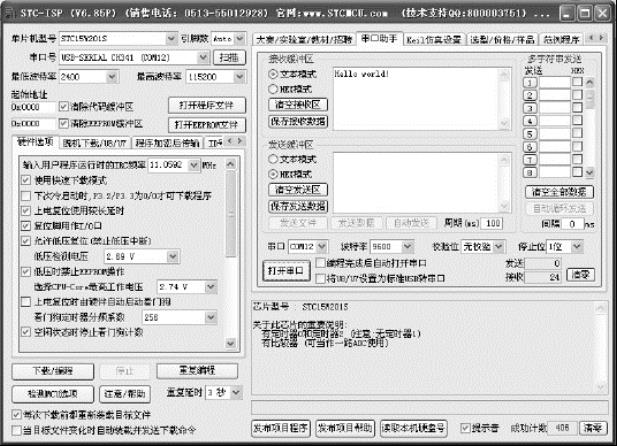Click up arrow of hardware options scrollbar
Viewport: 617px width, 446px height.
(x=231, y=165)
